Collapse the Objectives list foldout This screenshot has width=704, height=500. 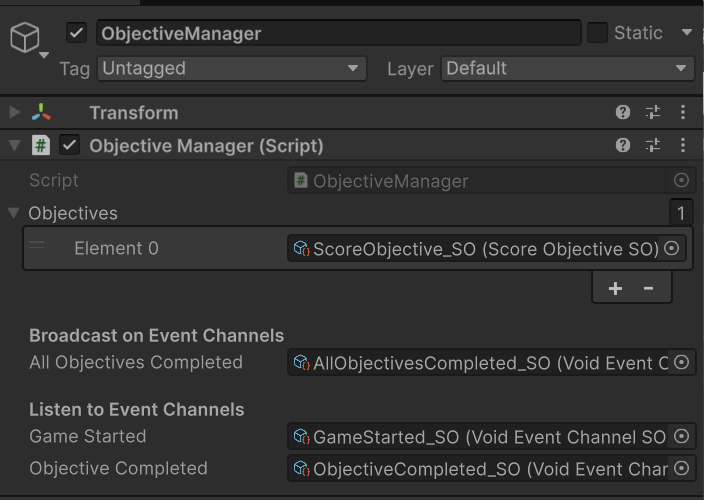click(x=14, y=212)
